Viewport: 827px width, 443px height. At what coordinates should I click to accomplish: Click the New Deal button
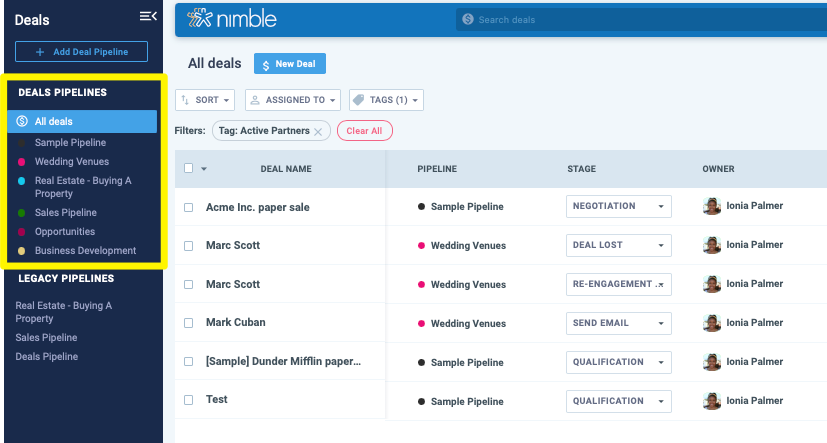click(x=290, y=64)
